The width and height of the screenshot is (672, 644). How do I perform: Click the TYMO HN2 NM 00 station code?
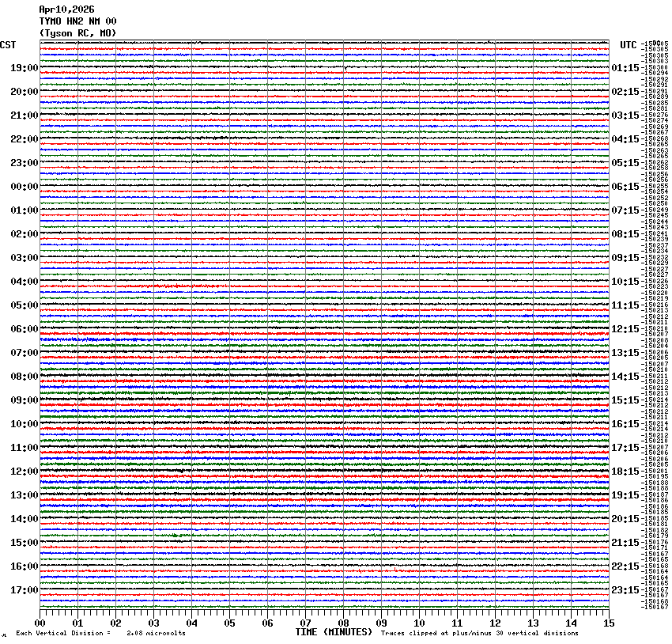point(77,21)
